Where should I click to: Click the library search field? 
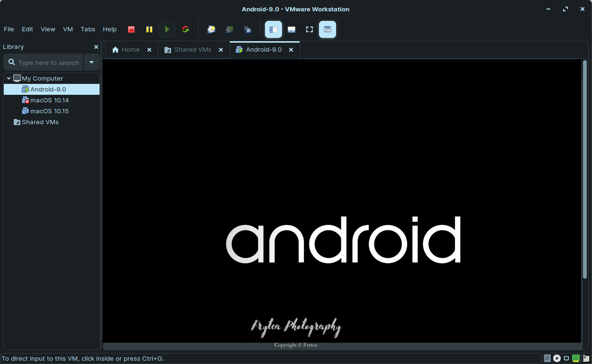tap(48, 63)
